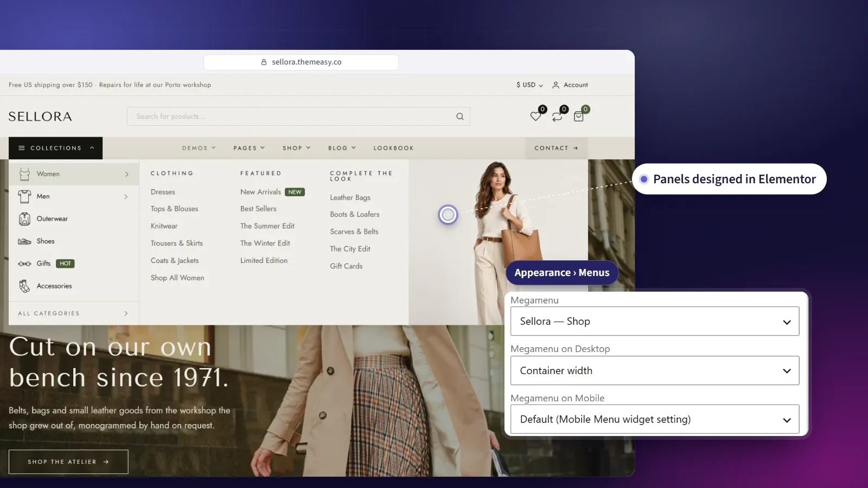Click the Shop the Atelier button
868x488 pixels.
point(68,462)
